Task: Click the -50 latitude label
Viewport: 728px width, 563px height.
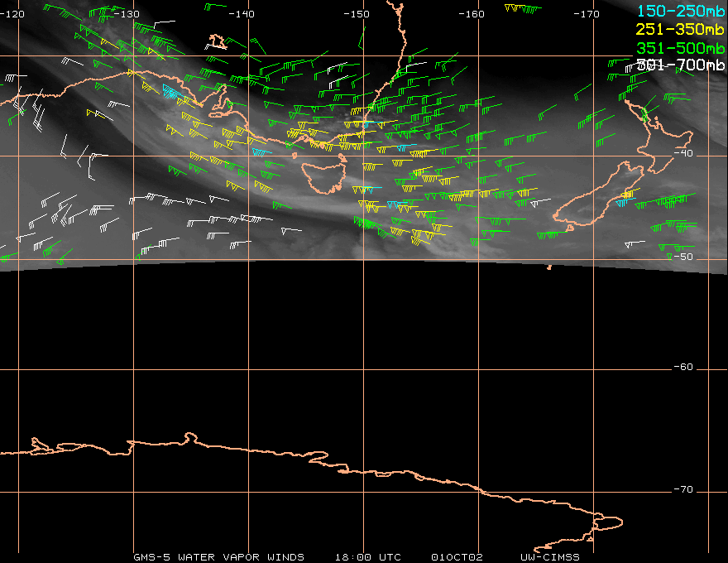Action: (683, 257)
